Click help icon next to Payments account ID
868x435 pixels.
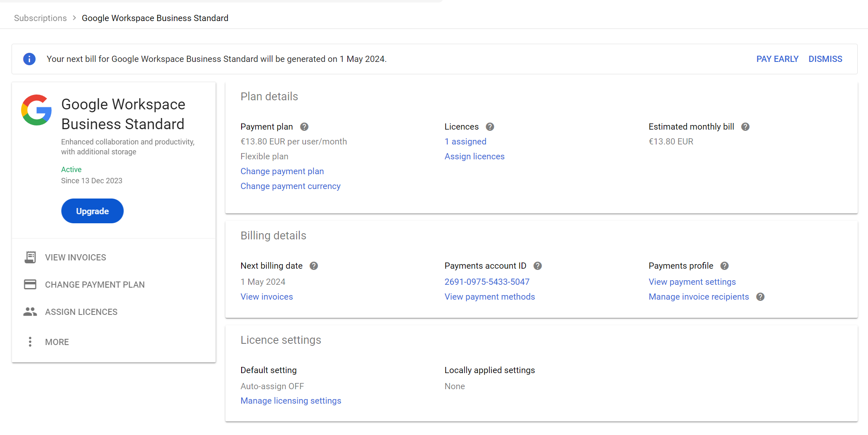[x=538, y=266]
